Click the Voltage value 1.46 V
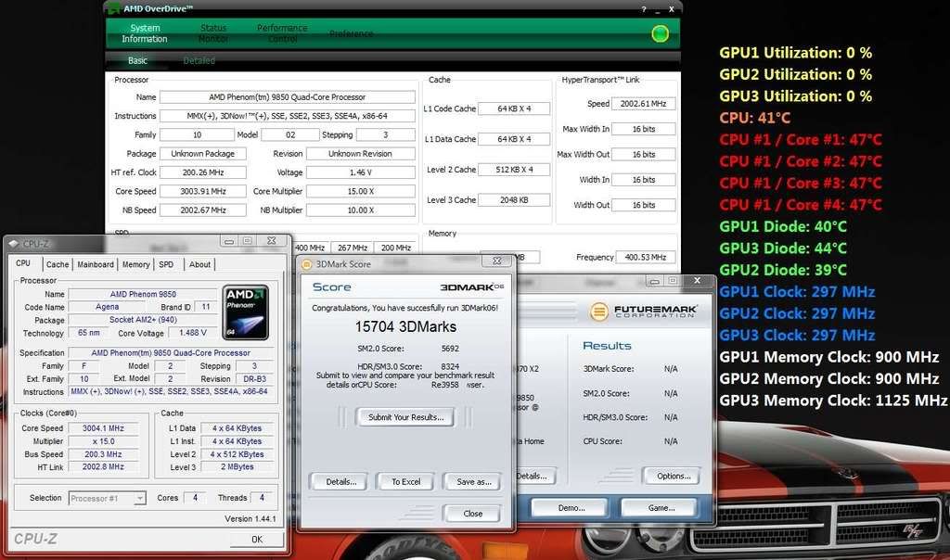 (x=361, y=172)
